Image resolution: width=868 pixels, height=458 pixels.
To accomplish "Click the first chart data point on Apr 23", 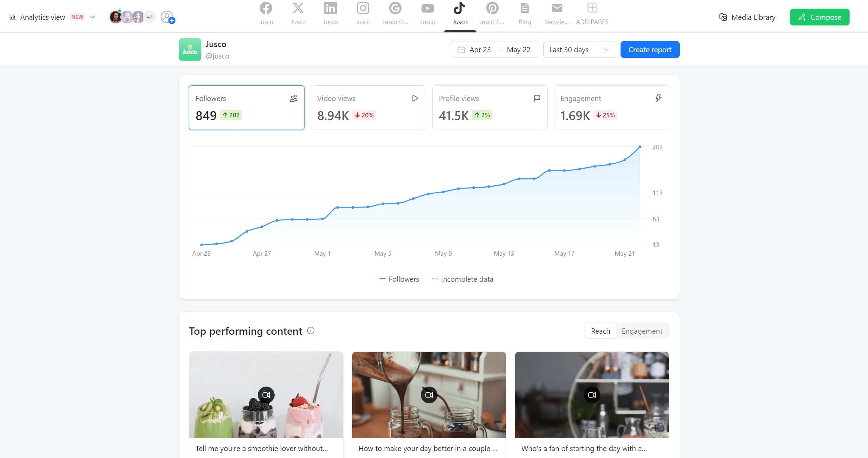I will pos(202,245).
